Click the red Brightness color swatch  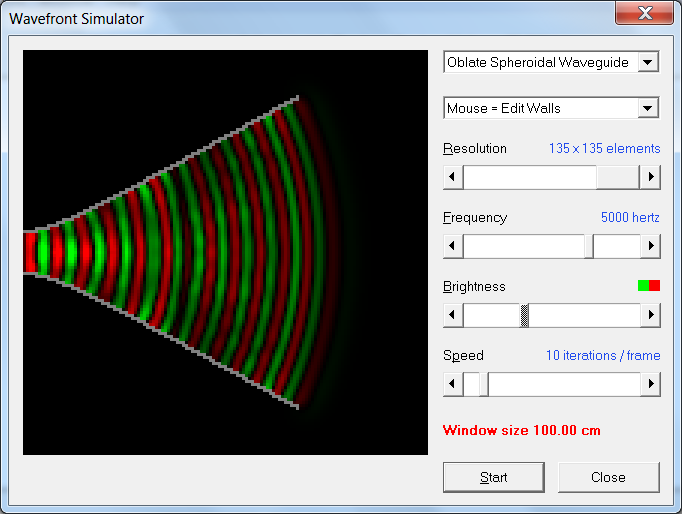[x=655, y=285]
